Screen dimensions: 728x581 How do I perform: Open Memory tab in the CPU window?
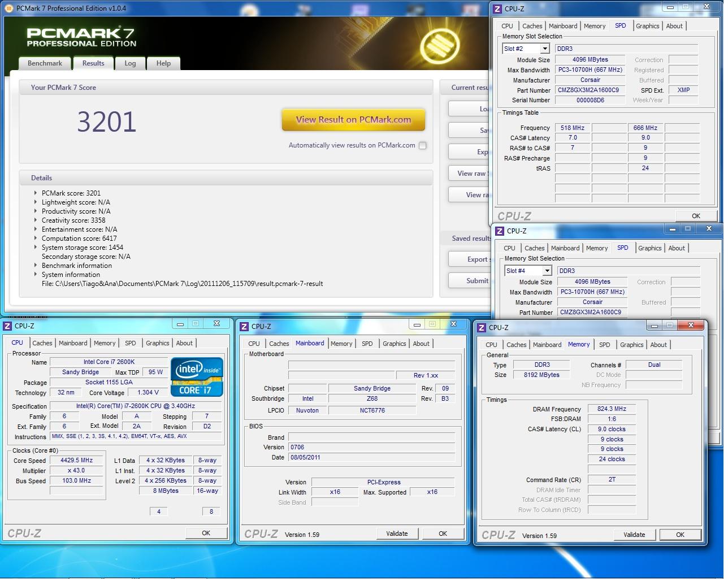point(105,343)
